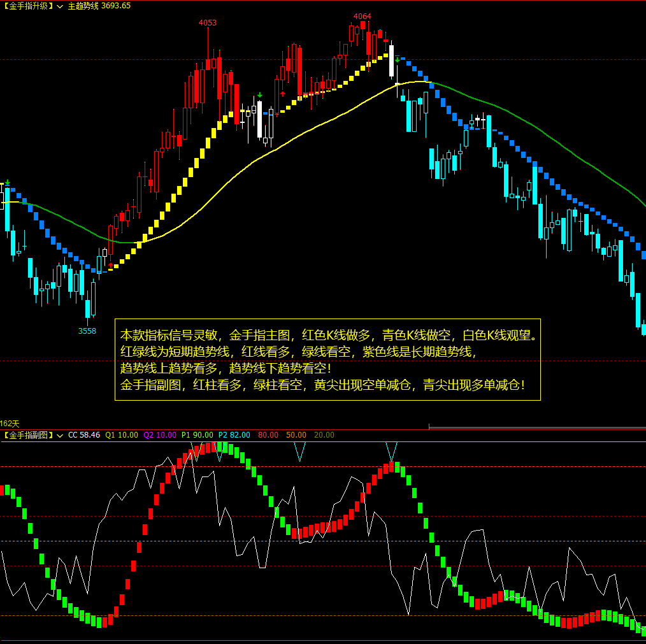The height and width of the screenshot is (644, 646).
Task: Select the CC 58.46 indicator readout
Action: [x=84, y=435]
